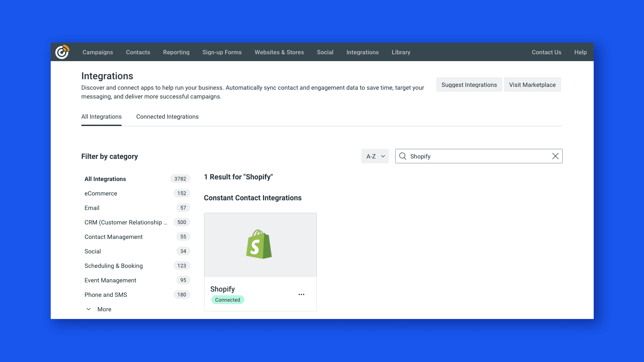Click the Suggest Integrations button
The image size is (644, 362).
pyautogui.click(x=469, y=84)
